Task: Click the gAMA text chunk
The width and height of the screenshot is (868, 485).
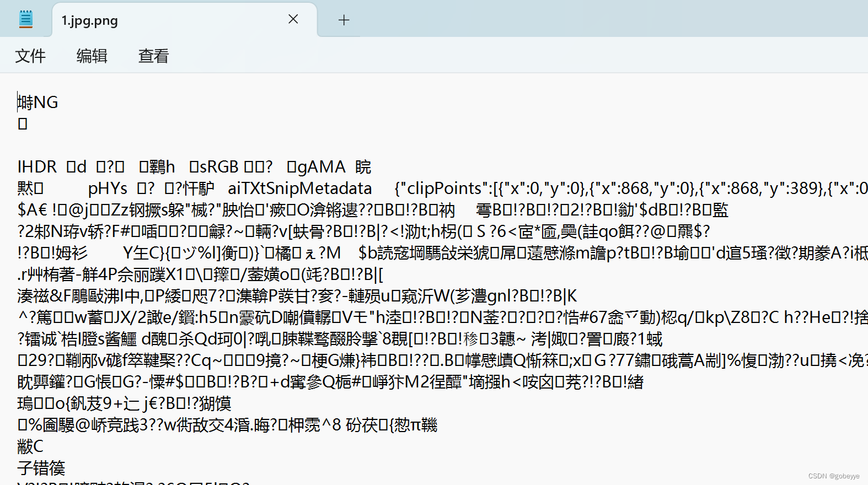Action: pyautogui.click(x=321, y=167)
